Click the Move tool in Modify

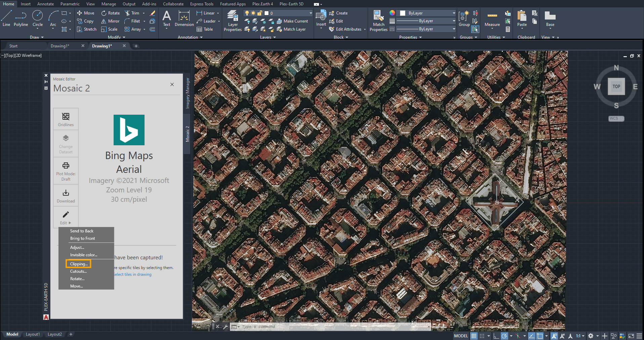pos(86,13)
